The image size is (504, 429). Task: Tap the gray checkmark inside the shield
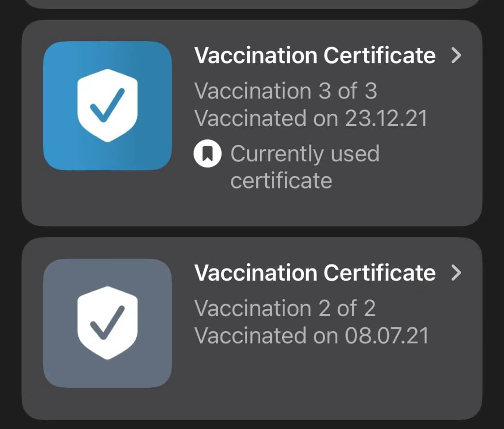click(x=107, y=323)
